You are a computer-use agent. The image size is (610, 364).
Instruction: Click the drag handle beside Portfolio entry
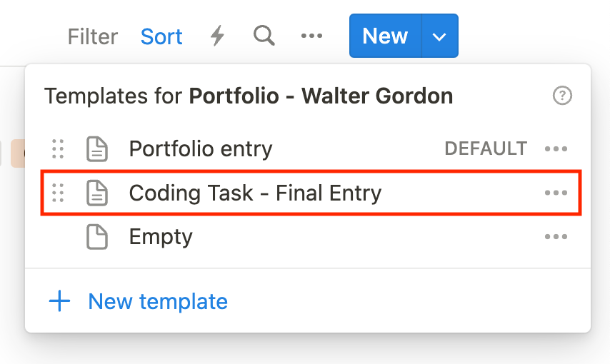click(x=59, y=149)
